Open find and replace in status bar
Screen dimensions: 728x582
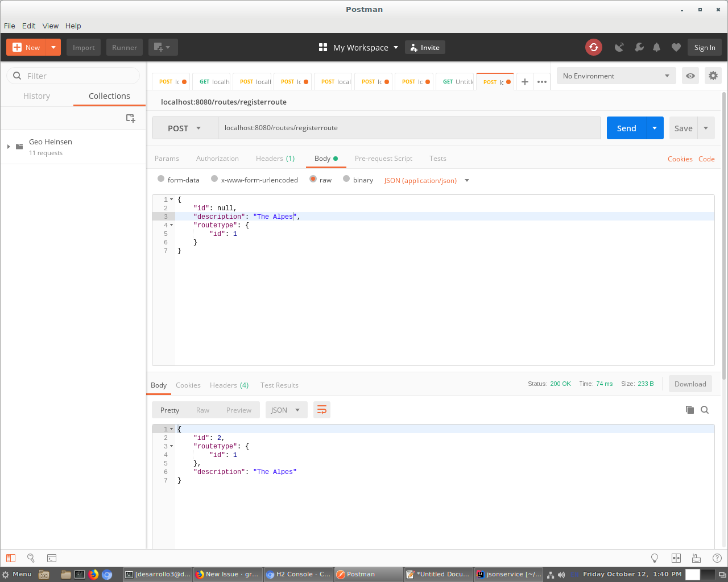[31, 558]
